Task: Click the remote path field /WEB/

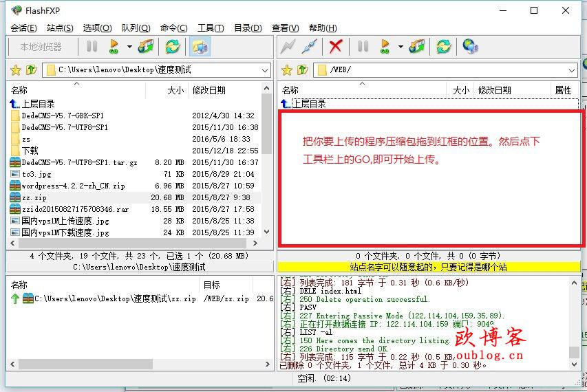Action: (445, 70)
